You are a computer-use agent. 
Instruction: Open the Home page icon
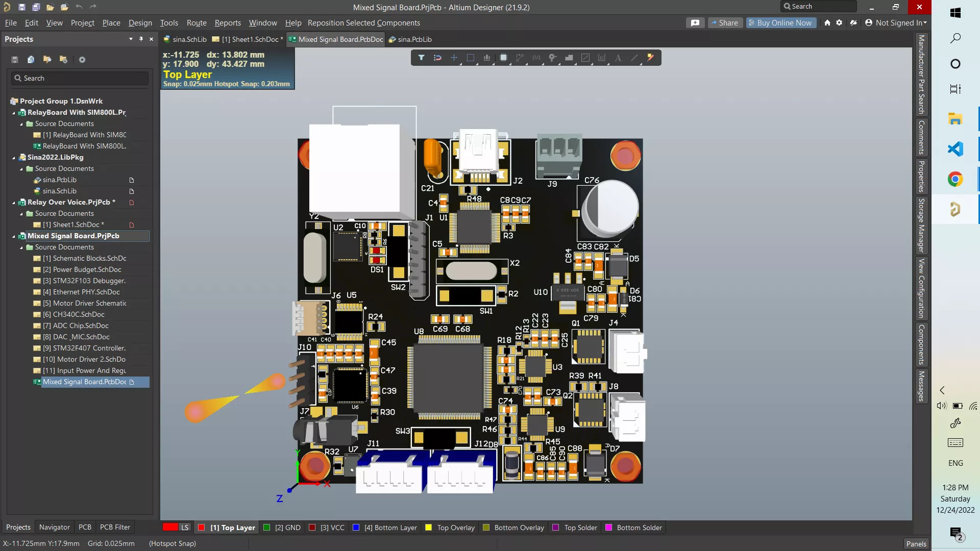click(x=827, y=23)
